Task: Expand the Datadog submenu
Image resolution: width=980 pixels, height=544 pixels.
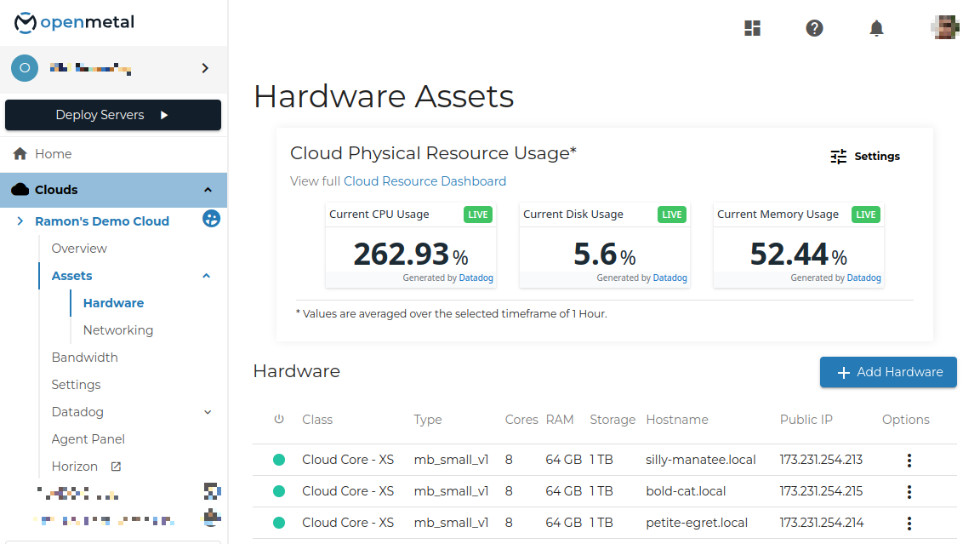Action: click(x=208, y=412)
